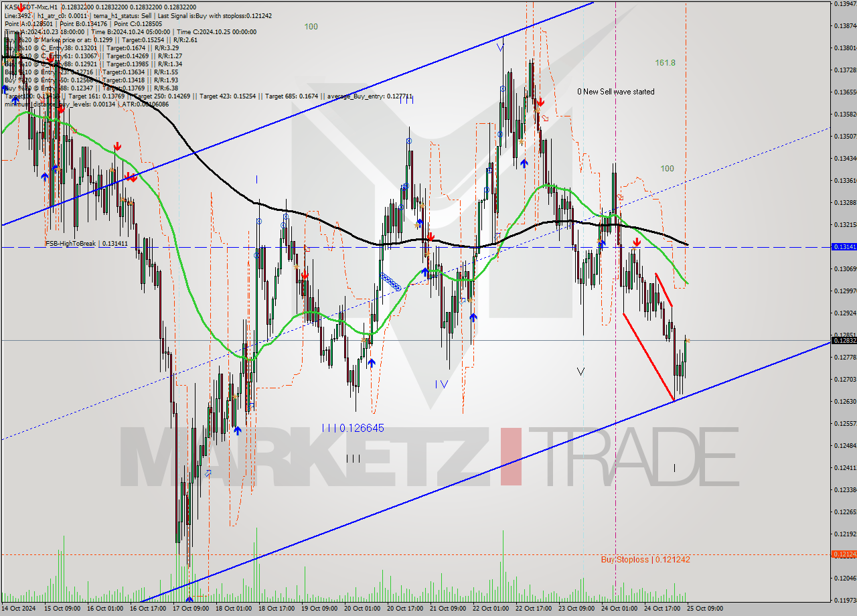Screen dimensions: 857x616
Task: Click the 'Time C:2024.10.25 00:00:00' text
Action: point(218,31)
